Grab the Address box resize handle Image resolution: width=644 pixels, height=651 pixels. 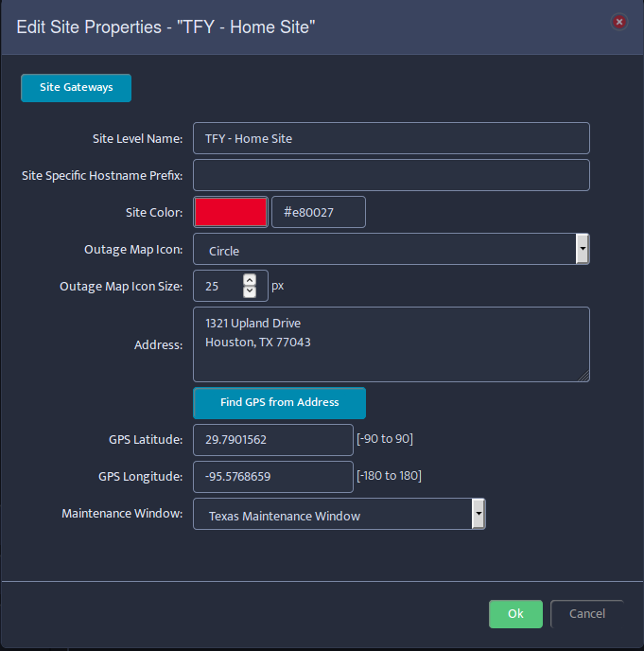[583, 377]
